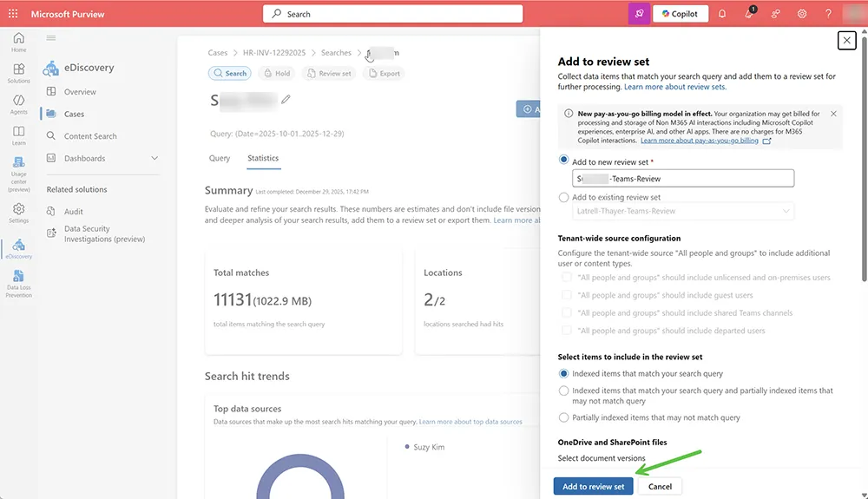Go to Searches breadcrumb
This screenshot has height=499, width=868.
(336, 53)
